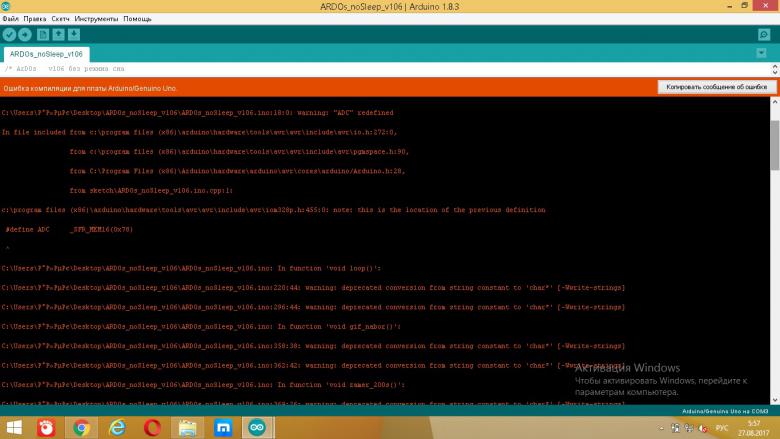Image resolution: width=780 pixels, height=439 pixels.
Task: Click the ino:350:38 deprecated conversion warning
Action: click(x=313, y=346)
